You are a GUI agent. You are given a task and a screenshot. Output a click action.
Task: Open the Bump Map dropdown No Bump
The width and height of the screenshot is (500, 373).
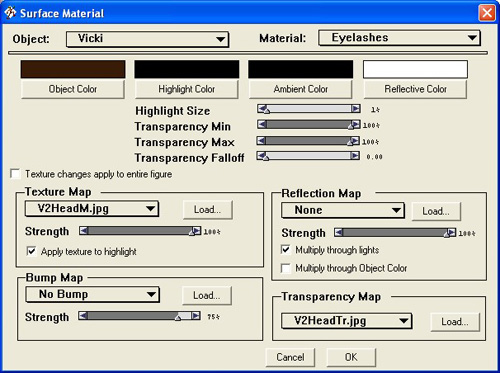click(92, 294)
